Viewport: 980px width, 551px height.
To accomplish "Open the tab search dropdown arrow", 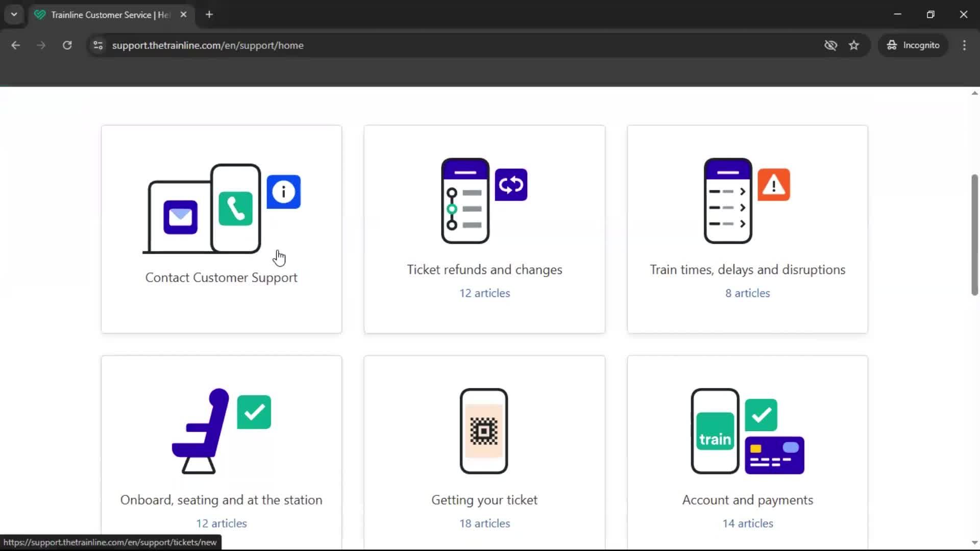I will coord(14,14).
